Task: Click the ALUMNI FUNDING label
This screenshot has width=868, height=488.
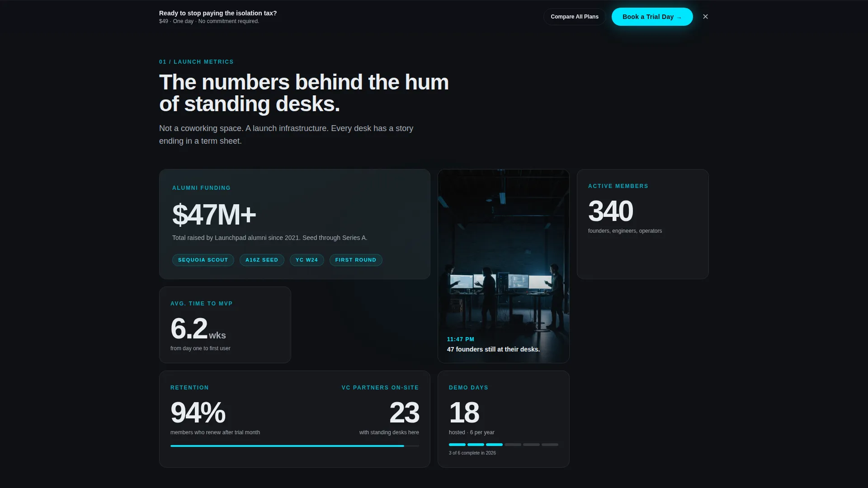Action: pos(201,188)
